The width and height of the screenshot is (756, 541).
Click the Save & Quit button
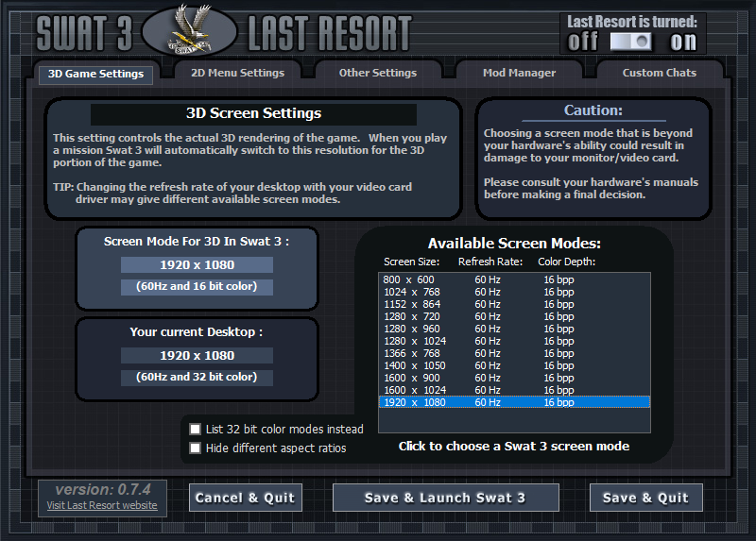[x=646, y=498]
